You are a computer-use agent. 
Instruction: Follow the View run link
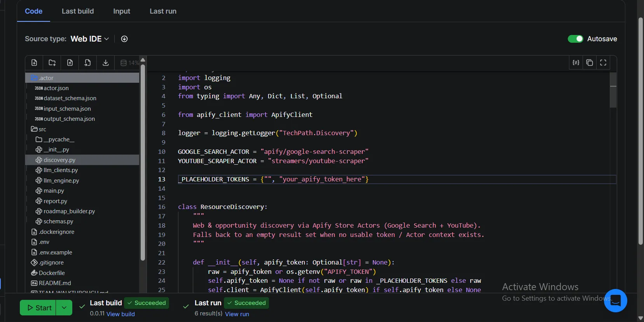[x=237, y=314]
